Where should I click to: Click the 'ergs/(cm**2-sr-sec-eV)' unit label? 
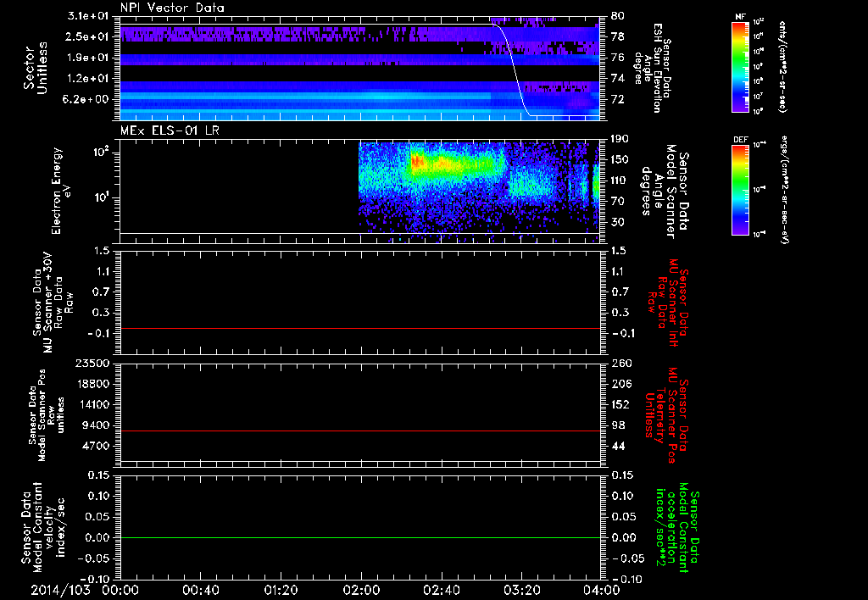pyautogui.click(x=784, y=190)
